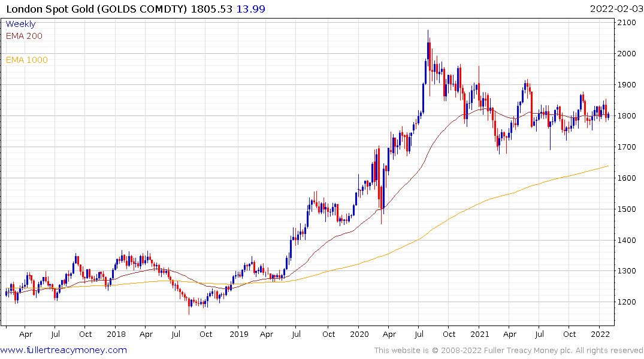Click the 'London Spot Gold (GOLDS COMDTY)' chart title
The width and height of the screenshot is (644, 359).
[x=96, y=9]
